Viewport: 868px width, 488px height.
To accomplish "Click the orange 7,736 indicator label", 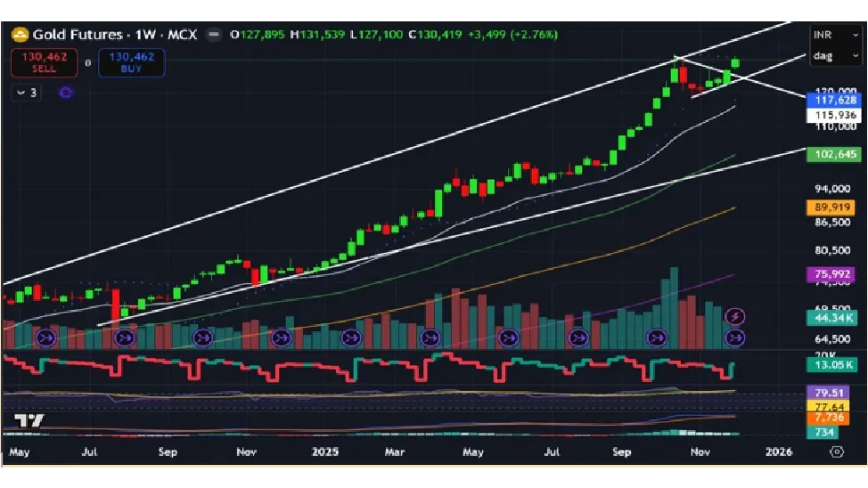I will coord(828,418).
